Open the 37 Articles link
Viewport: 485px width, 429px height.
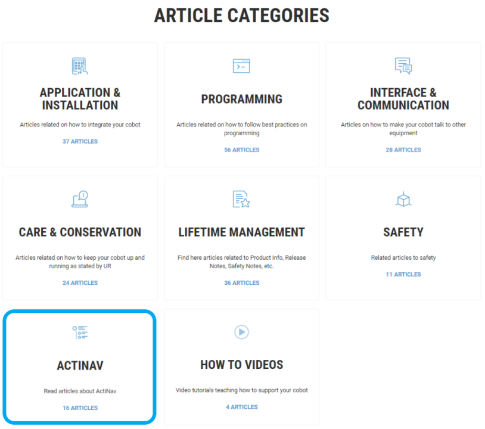80,141
